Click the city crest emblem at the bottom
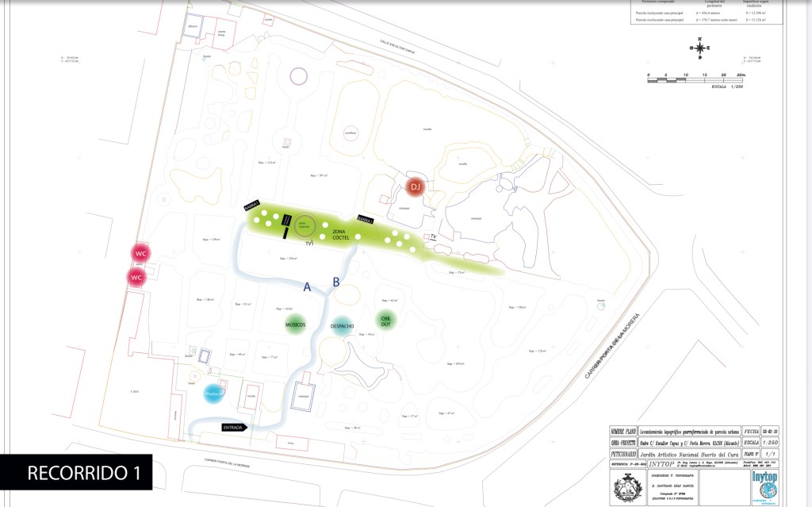Image resolution: width=812 pixels, height=507 pixels. click(626, 486)
